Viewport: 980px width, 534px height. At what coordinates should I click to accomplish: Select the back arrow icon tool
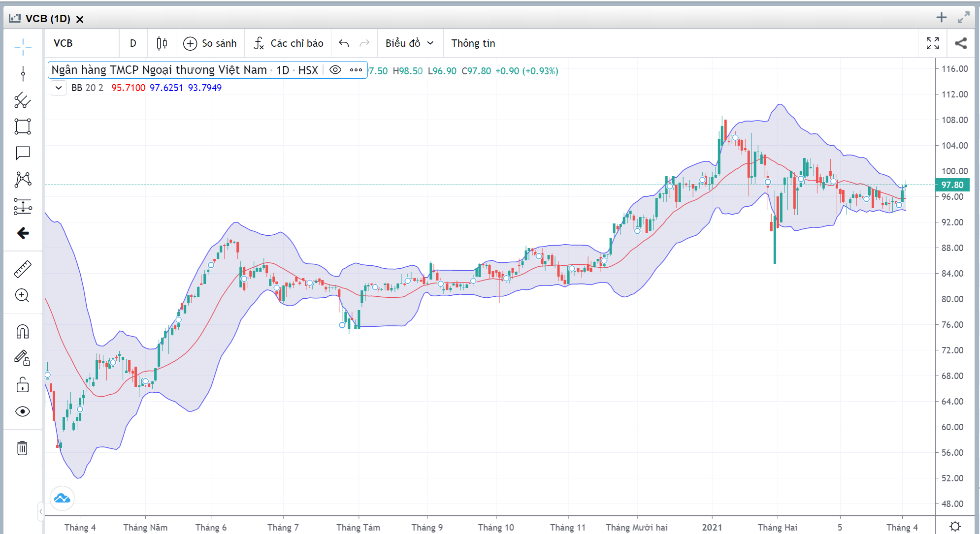pyautogui.click(x=23, y=233)
